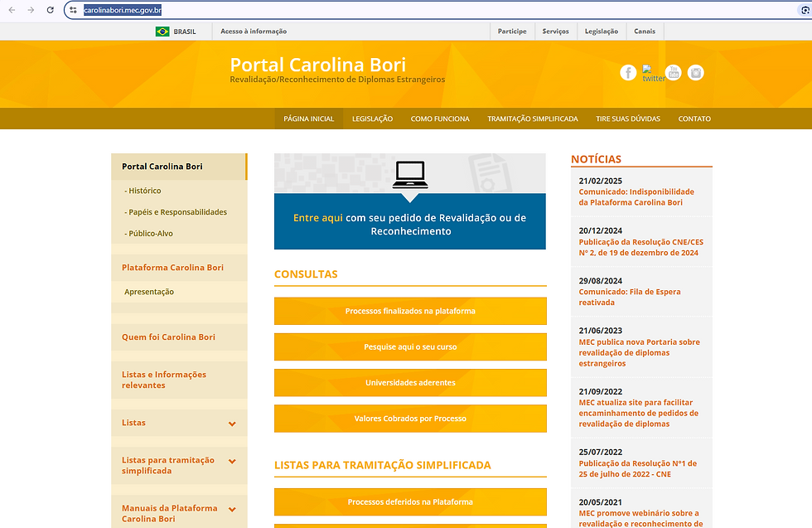Open Apresentação sidebar link
812x528 pixels.
tap(149, 292)
